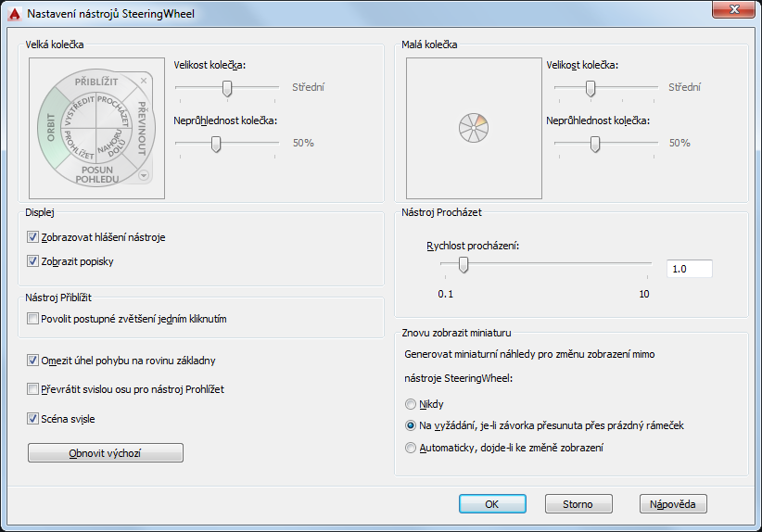762x532 pixels.
Task: Click the big wheel '50%' opacity value
Action: 303,143
